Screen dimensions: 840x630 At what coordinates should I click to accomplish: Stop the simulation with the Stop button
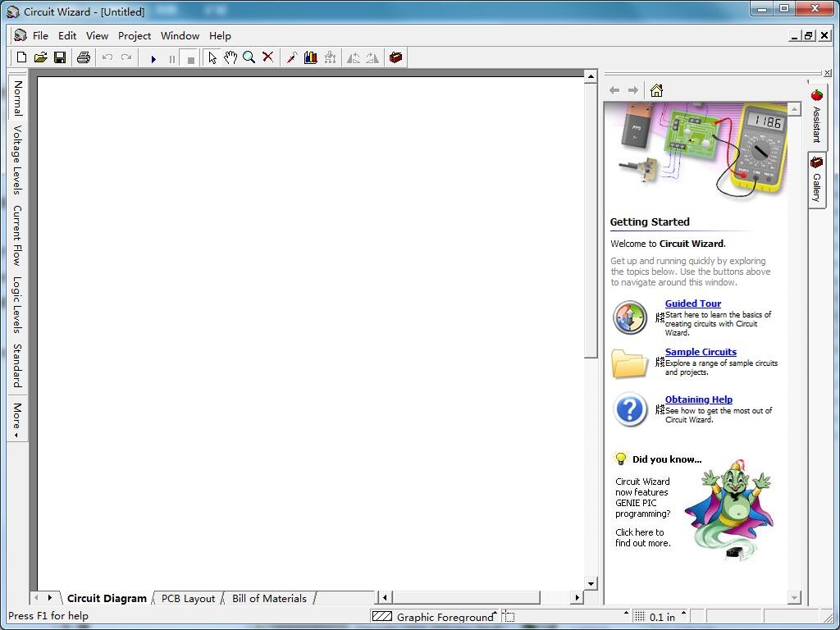pos(190,58)
